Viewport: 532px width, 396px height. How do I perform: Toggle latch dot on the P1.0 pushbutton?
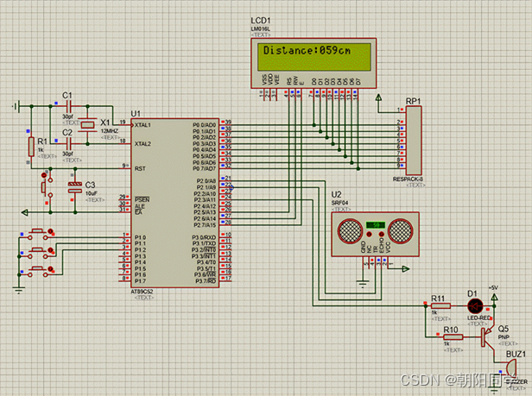(51, 231)
